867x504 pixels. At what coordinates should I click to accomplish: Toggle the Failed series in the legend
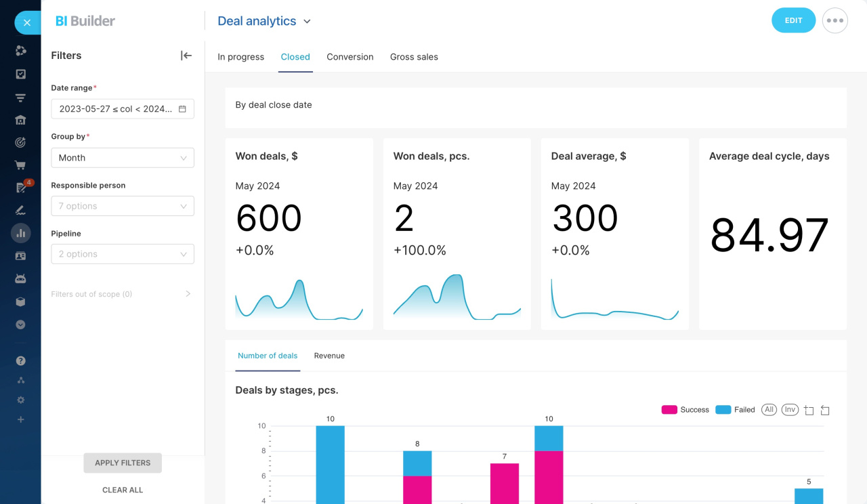pos(736,410)
